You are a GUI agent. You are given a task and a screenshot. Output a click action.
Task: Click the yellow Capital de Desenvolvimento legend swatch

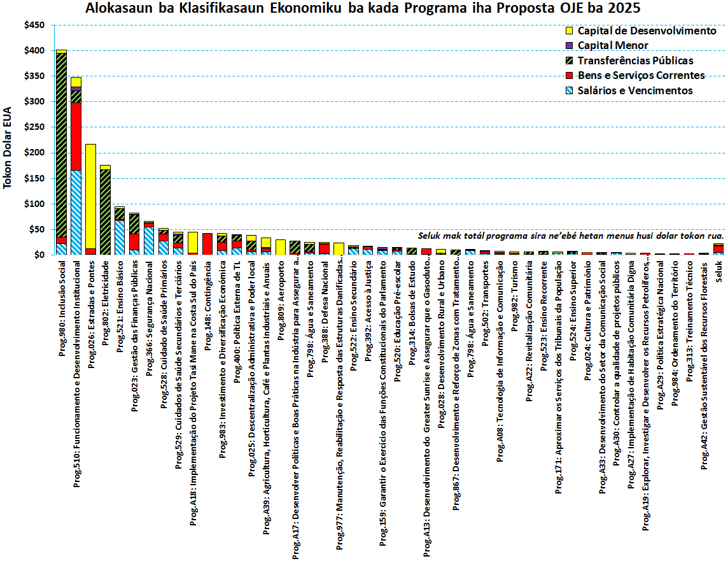[569, 31]
